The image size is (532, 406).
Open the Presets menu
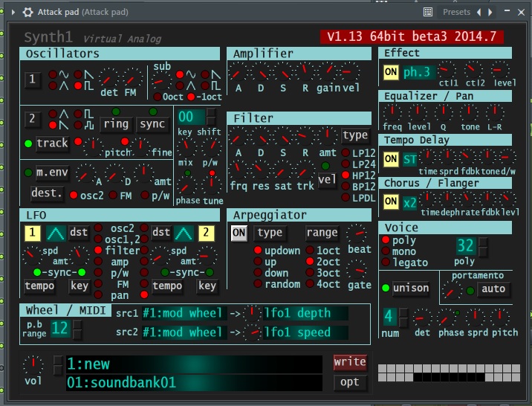[x=456, y=12]
